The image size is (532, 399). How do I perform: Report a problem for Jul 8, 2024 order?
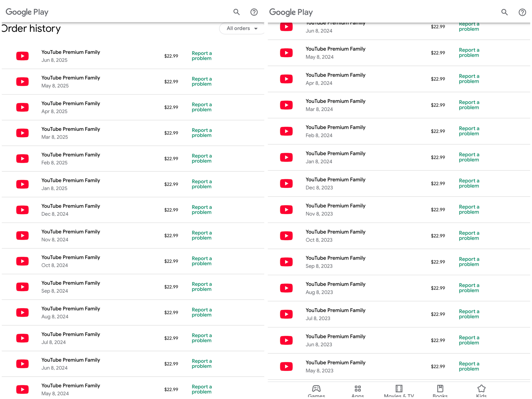click(202, 338)
